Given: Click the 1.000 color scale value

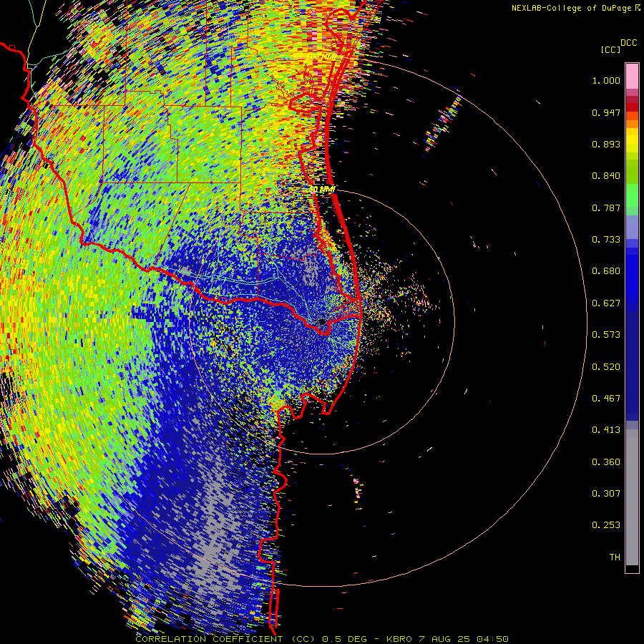Looking at the screenshot, I should click(606, 80).
